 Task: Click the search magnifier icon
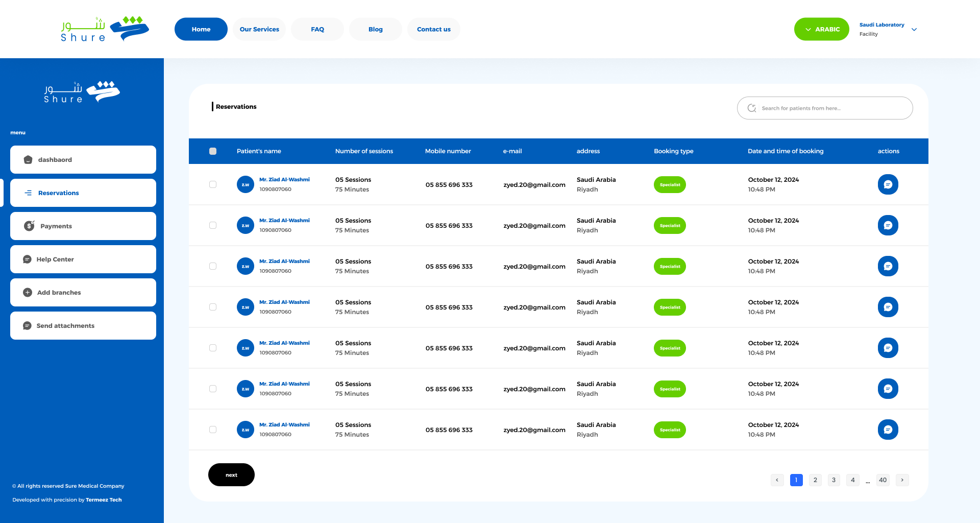click(752, 108)
